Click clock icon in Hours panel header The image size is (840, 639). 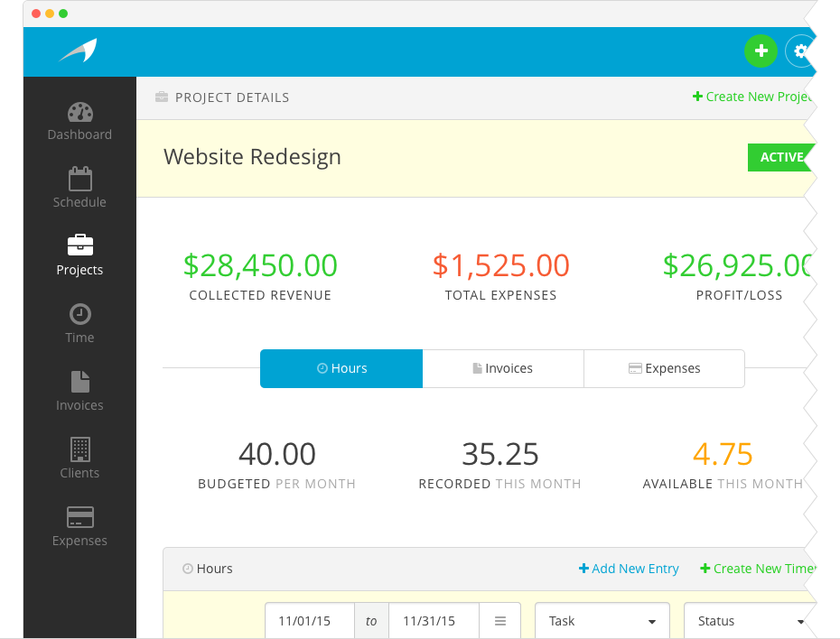(188, 569)
